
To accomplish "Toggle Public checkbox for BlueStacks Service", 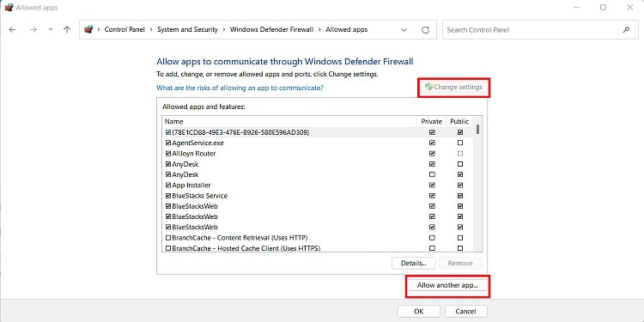I will pos(460,196).
